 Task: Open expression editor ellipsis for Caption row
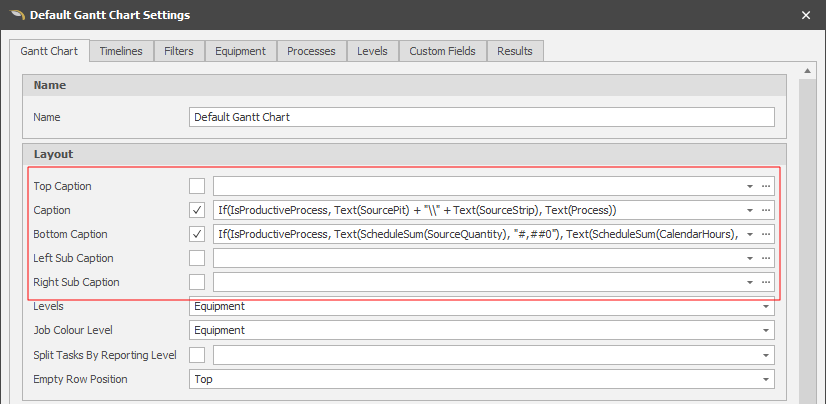(766, 210)
